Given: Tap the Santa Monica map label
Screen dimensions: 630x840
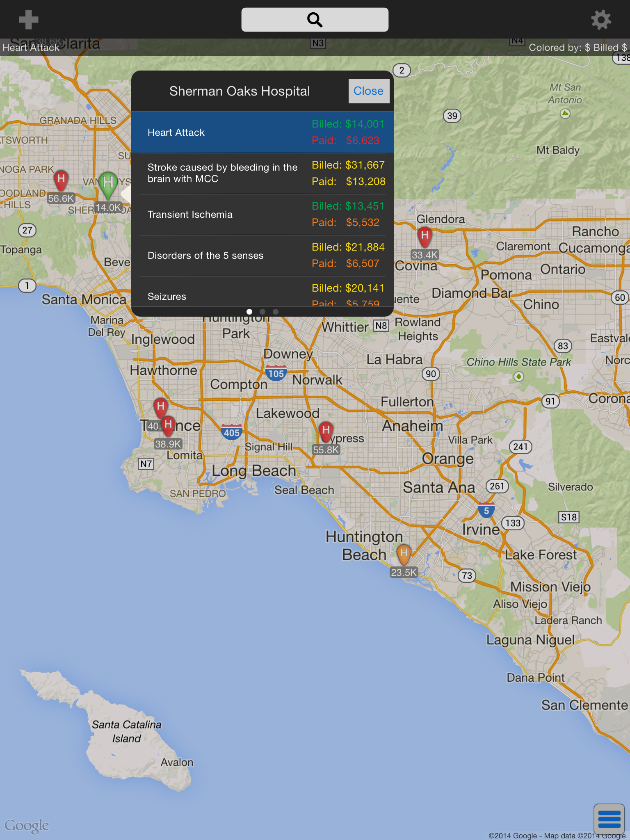Looking at the screenshot, I should point(84,299).
